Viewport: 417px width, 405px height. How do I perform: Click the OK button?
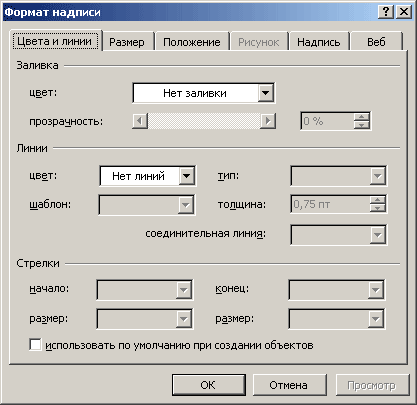point(209,385)
